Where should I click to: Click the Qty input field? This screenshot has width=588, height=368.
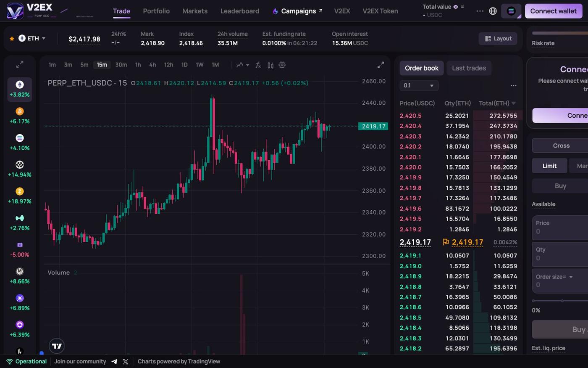click(x=560, y=254)
